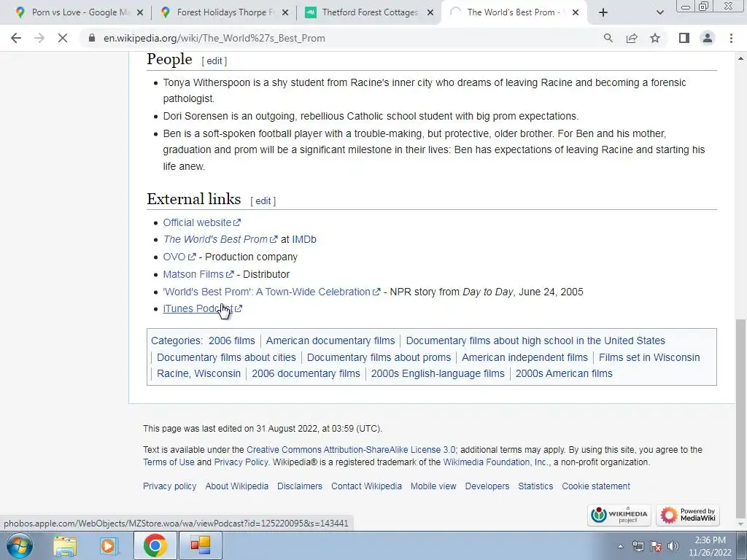The image size is (747, 560).
Task: Open the footer Privacy policy link
Action: (x=169, y=486)
